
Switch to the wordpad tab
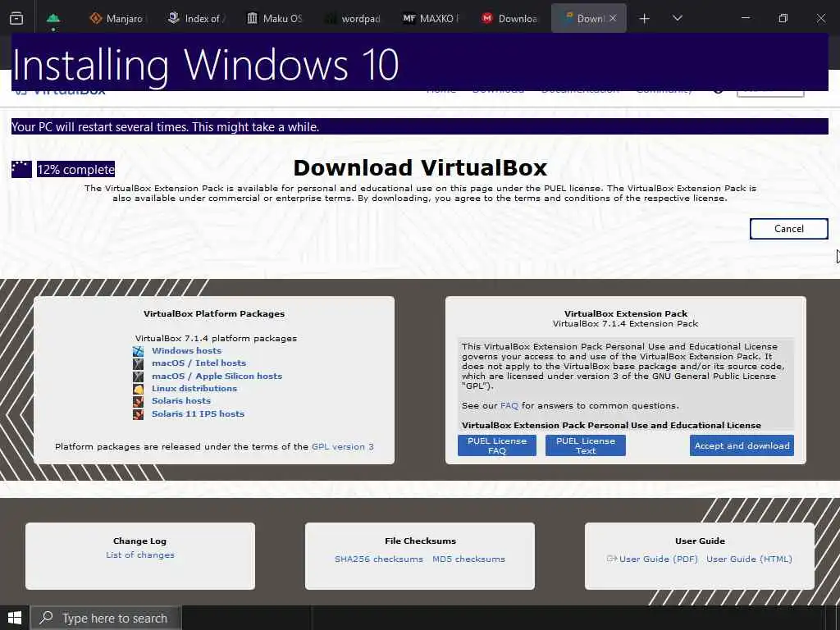click(x=353, y=19)
